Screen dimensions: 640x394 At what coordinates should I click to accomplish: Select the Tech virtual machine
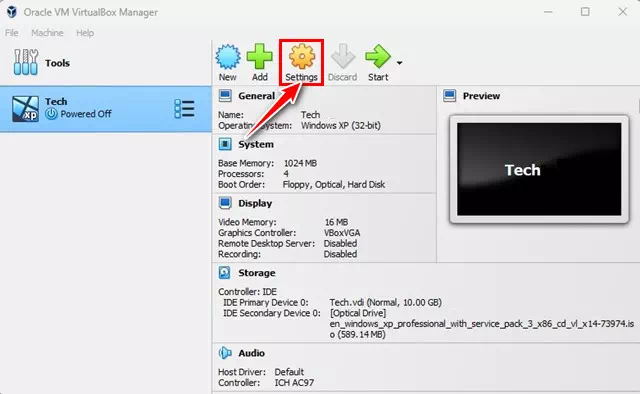106,109
